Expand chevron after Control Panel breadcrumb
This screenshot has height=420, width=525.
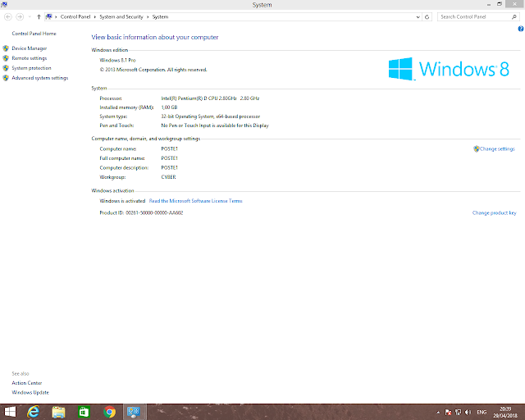(x=95, y=16)
